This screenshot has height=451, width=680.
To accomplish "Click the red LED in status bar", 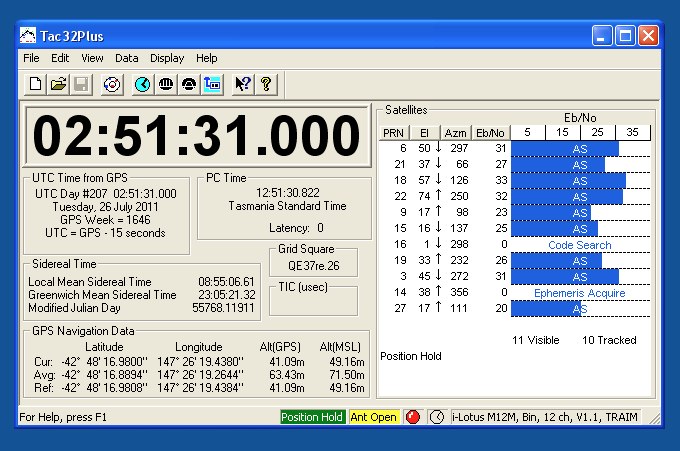I will 413,417.
